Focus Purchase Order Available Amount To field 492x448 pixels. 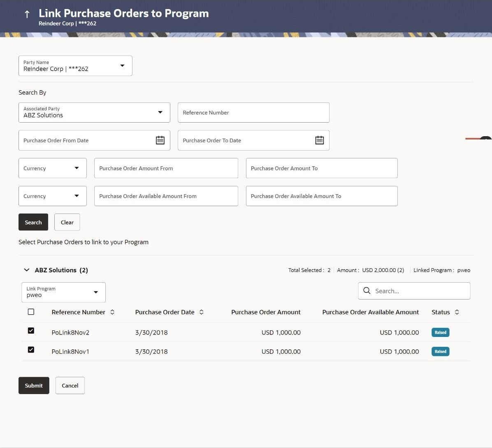pyautogui.click(x=322, y=196)
